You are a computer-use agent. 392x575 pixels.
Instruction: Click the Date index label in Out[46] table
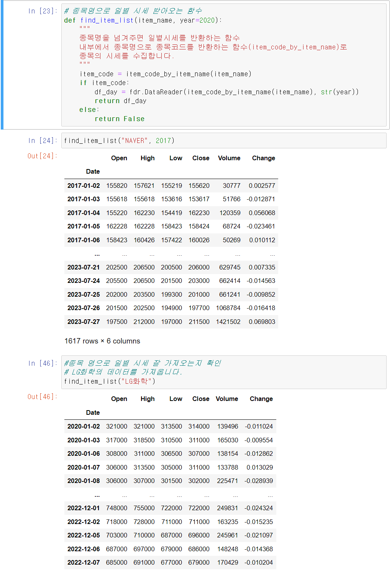(x=93, y=412)
